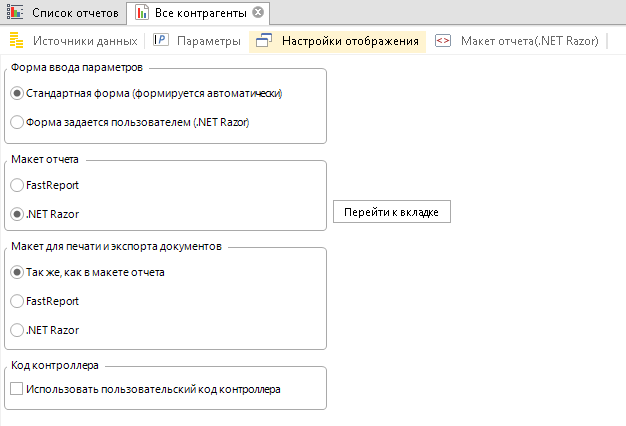Image resolution: width=626 pixels, height=426 pixels.
Task: Select Стандартная форма radio option
Action: tap(17, 93)
